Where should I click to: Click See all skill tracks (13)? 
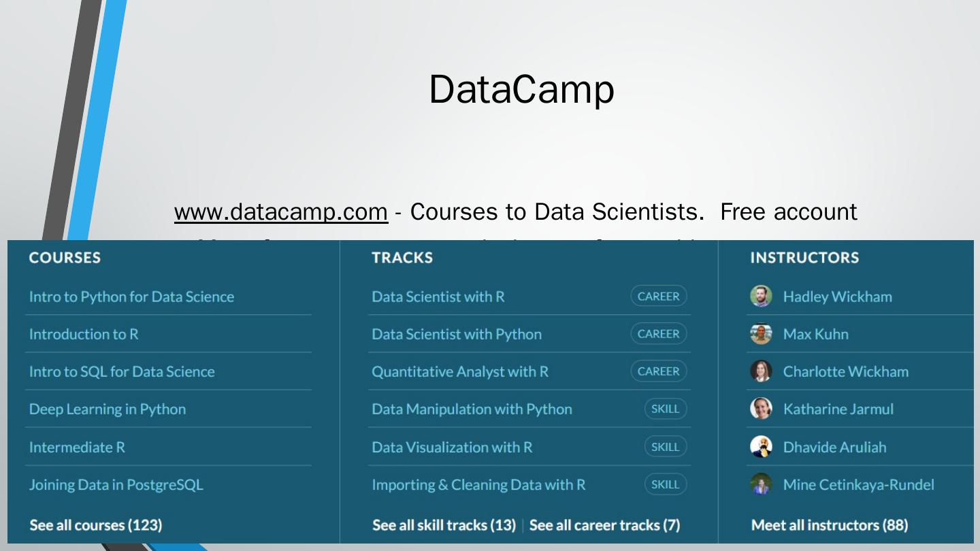[x=444, y=525]
